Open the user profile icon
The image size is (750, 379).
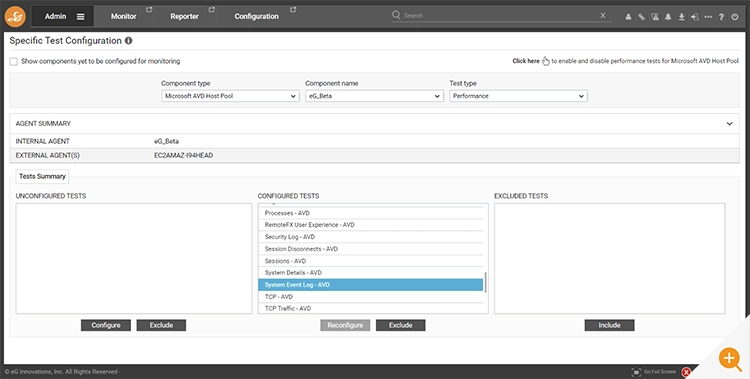(628, 17)
